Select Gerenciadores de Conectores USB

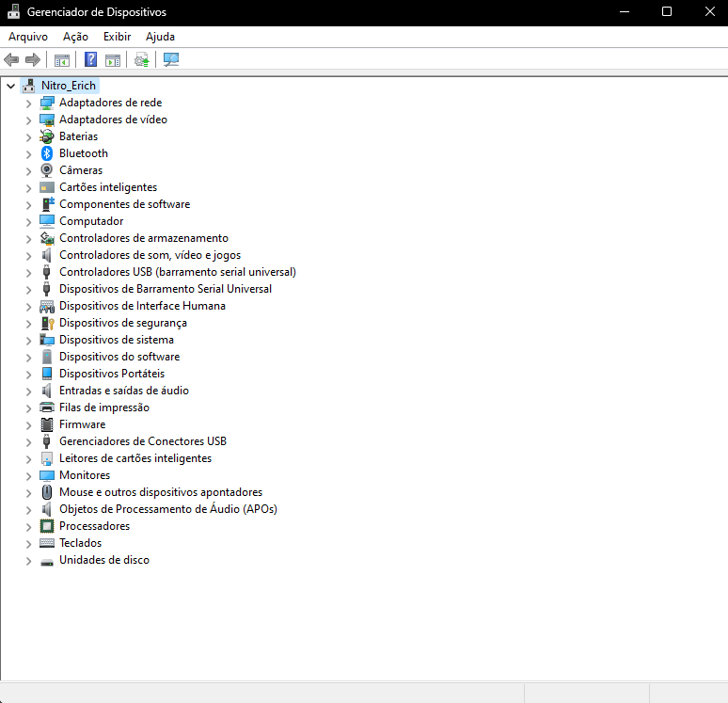click(x=143, y=441)
